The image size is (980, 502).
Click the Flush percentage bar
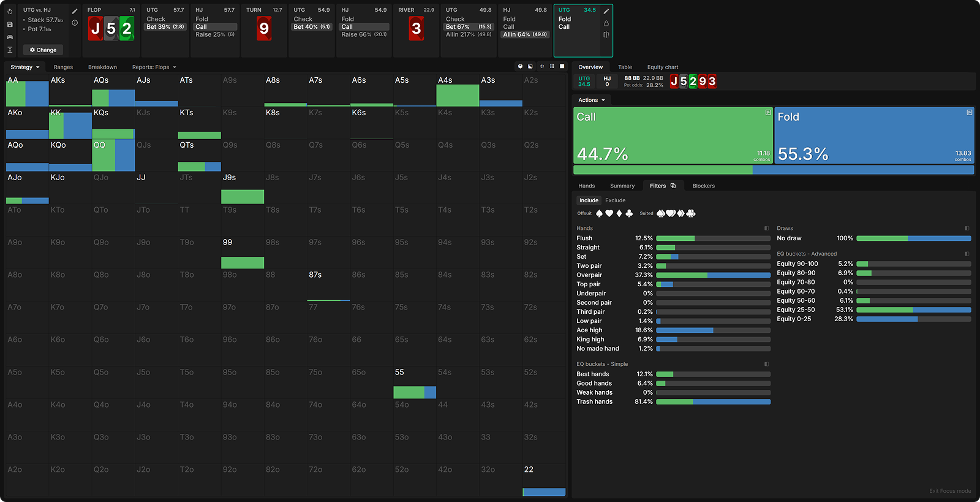[x=712, y=238]
